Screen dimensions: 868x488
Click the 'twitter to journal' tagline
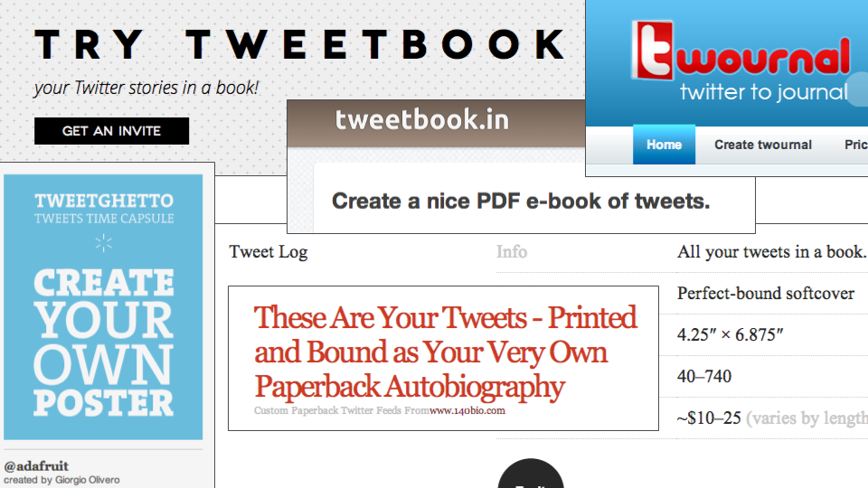764,92
